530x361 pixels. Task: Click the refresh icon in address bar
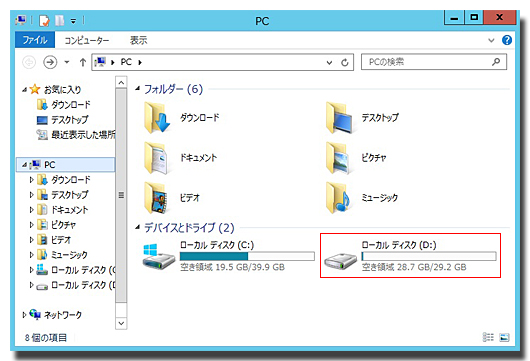tap(344, 63)
